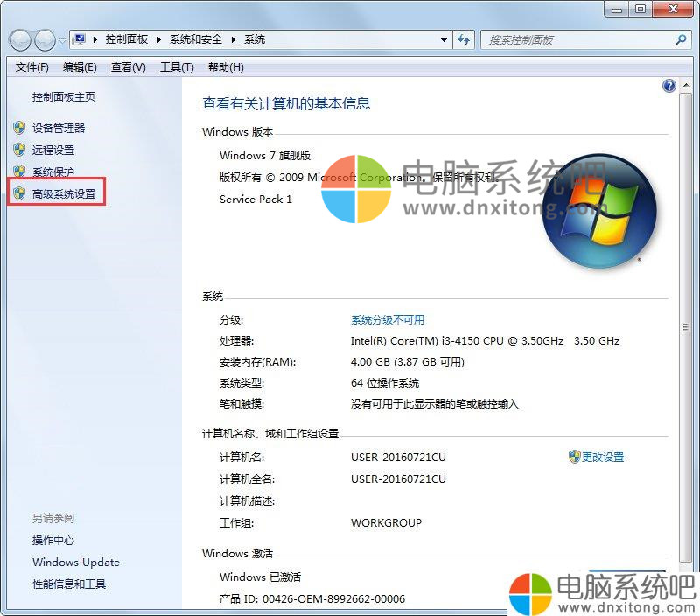
Task: Click the text 64 位操作系统
Action: (385, 383)
